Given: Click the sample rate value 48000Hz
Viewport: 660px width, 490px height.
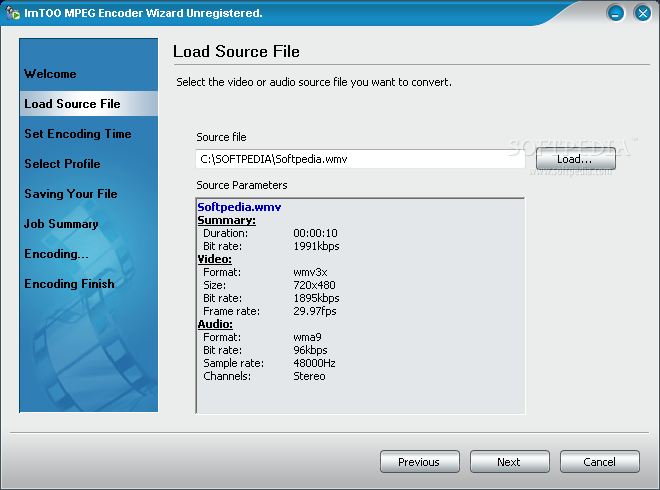Looking at the screenshot, I should [x=314, y=363].
